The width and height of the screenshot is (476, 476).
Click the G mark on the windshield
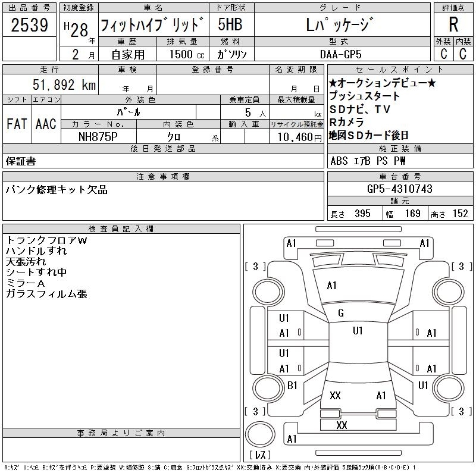click(340, 313)
